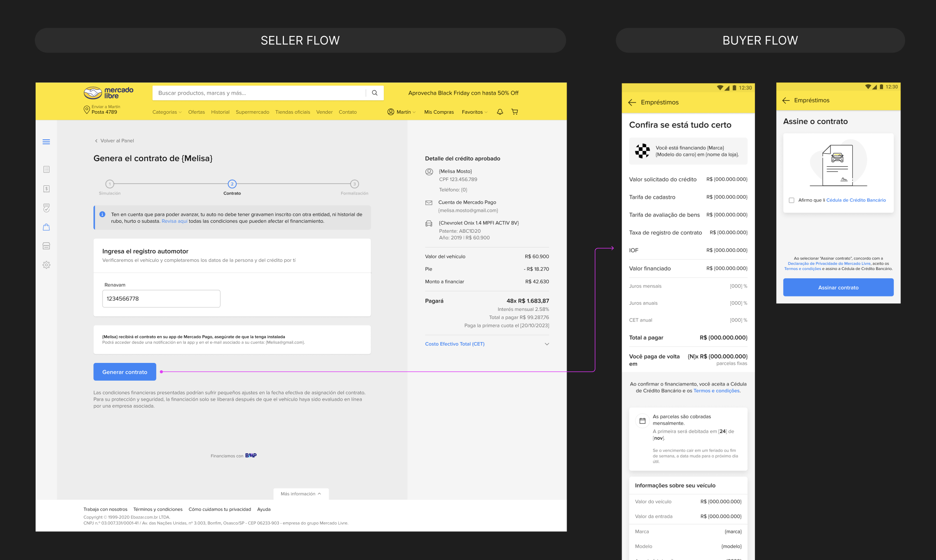Click the search magnifier icon
The width and height of the screenshot is (936, 560).
[x=375, y=93]
